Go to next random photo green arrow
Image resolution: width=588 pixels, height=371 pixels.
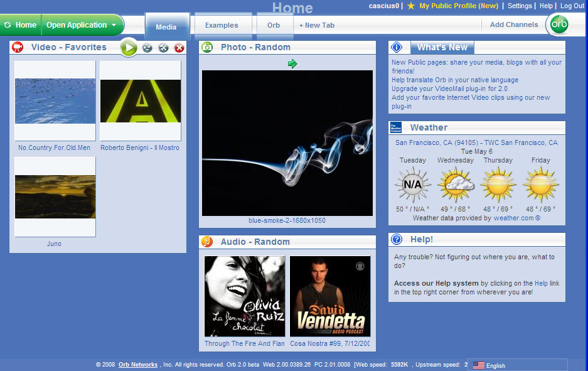tap(292, 63)
